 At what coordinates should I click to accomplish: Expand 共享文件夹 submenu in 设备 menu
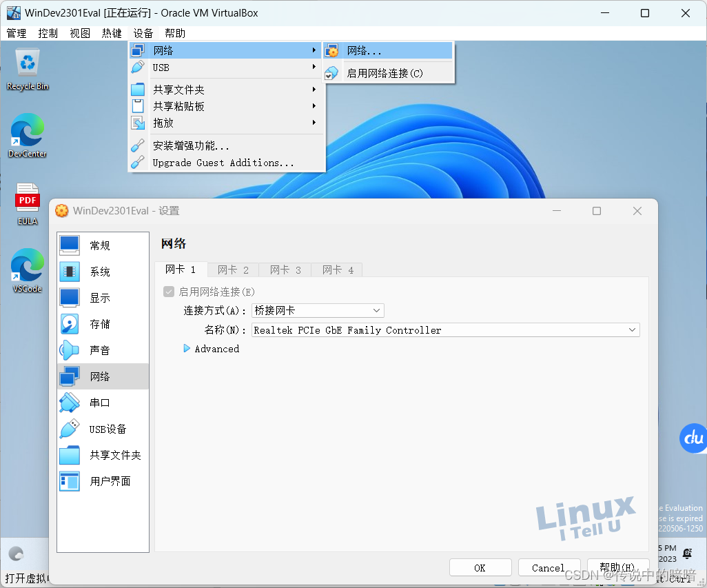(x=314, y=90)
